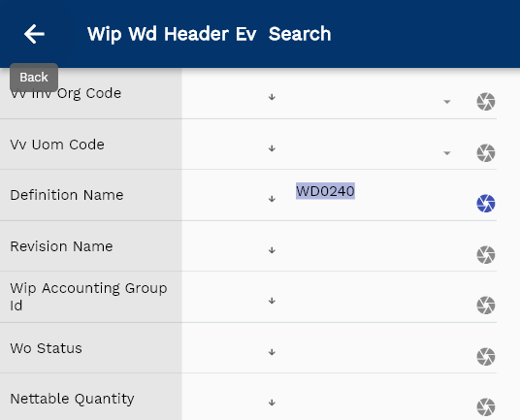This screenshot has width=520, height=420.
Task: Open Nettable Quantity operator arrow
Action: 272,403
